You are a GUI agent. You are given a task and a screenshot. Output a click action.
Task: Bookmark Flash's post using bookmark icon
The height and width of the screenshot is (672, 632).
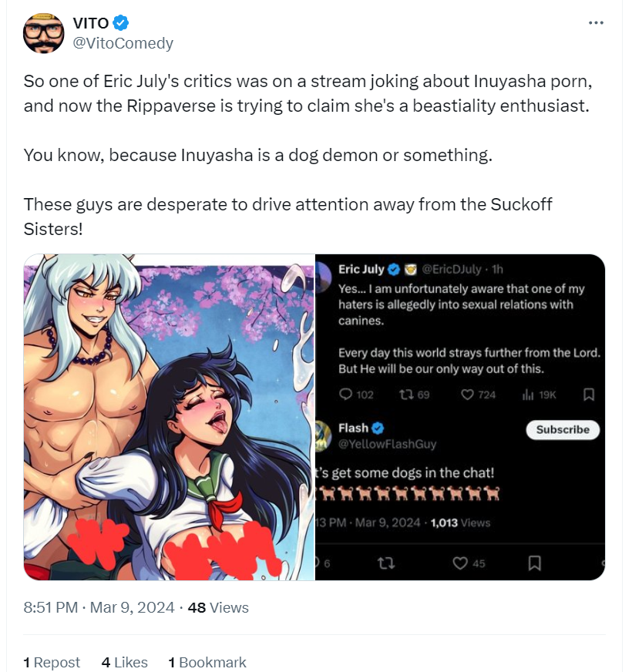(x=534, y=563)
